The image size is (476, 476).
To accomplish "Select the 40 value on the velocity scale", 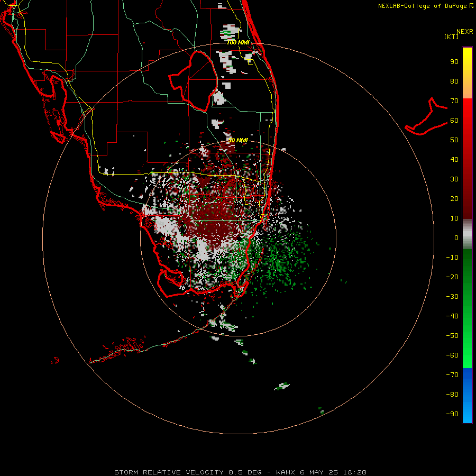I will tap(454, 160).
